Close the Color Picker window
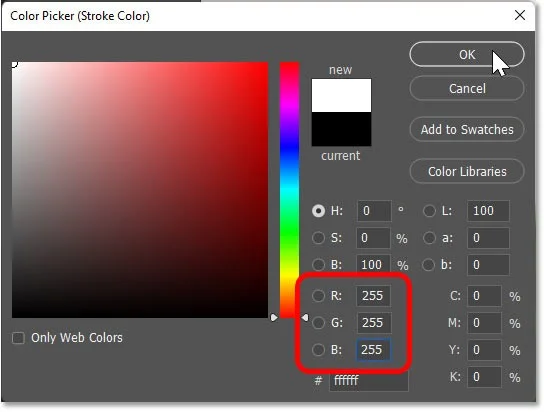This screenshot has width=544, height=412. 520,15
